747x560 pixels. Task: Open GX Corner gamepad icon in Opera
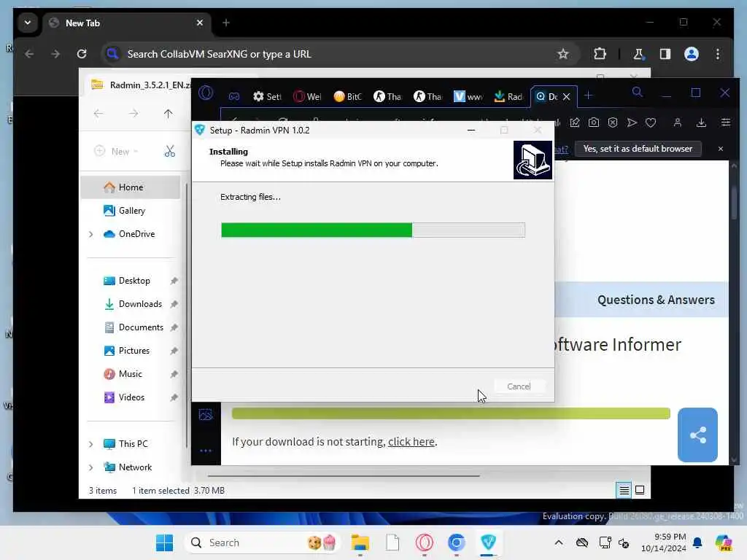[x=234, y=96]
